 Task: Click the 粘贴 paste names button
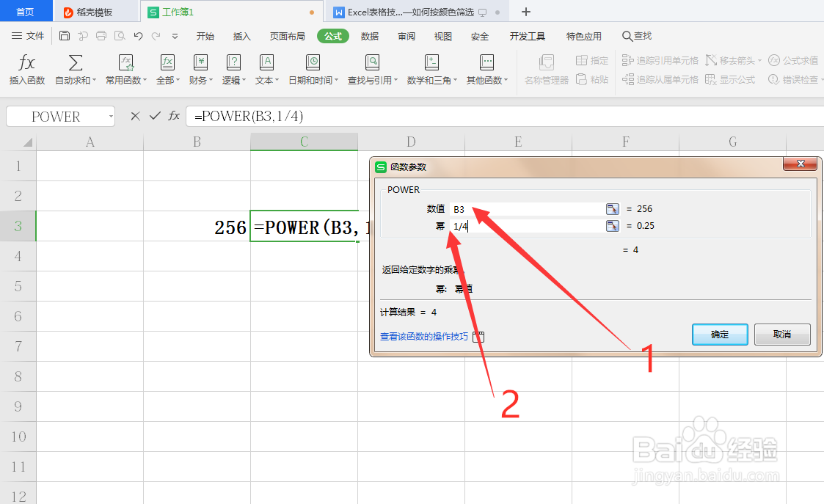pyautogui.click(x=591, y=79)
